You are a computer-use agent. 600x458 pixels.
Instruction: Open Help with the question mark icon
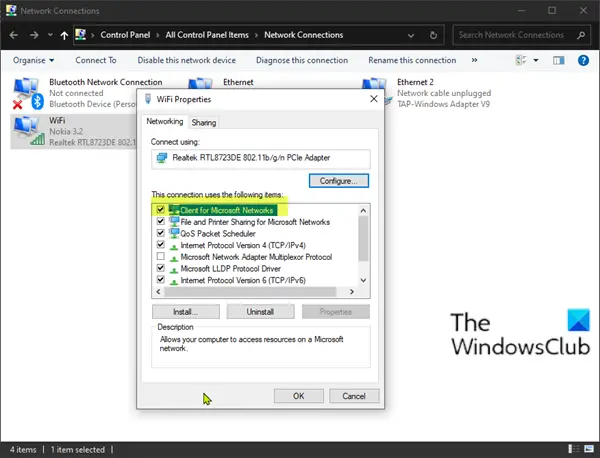(x=583, y=60)
